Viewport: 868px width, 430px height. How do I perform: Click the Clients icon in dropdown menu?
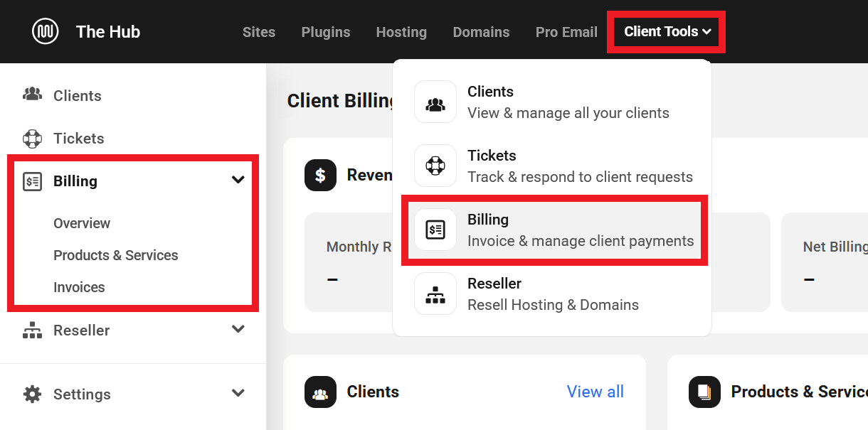point(435,102)
